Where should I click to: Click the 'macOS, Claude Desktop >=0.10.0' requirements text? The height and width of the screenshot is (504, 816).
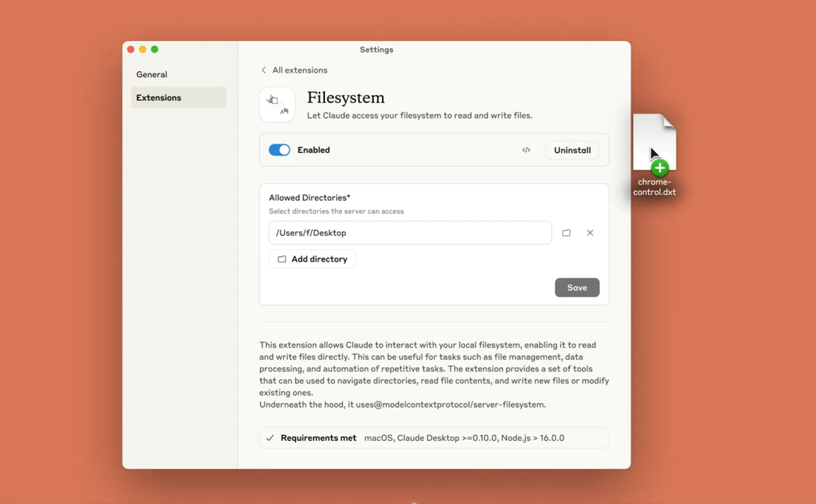[x=464, y=438]
